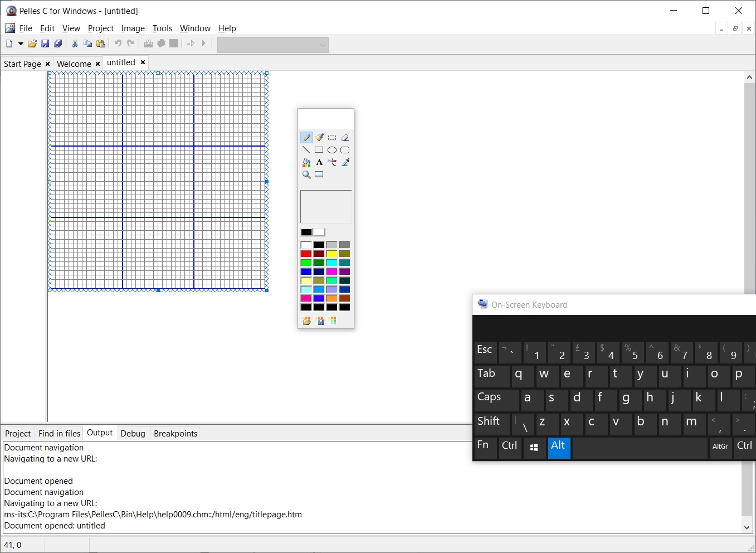The width and height of the screenshot is (756, 553).
Task: Close the Welcome tab
Action: [x=98, y=64]
